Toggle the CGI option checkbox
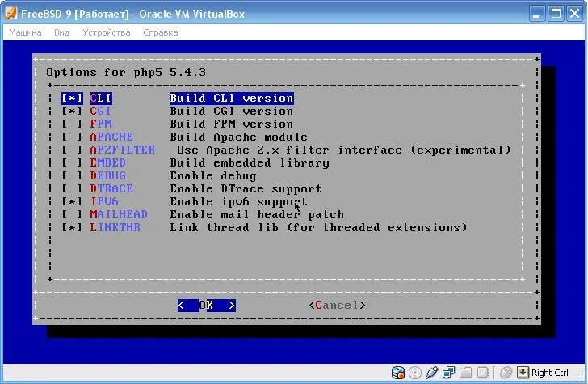The width and height of the screenshot is (588, 384). click(72, 111)
